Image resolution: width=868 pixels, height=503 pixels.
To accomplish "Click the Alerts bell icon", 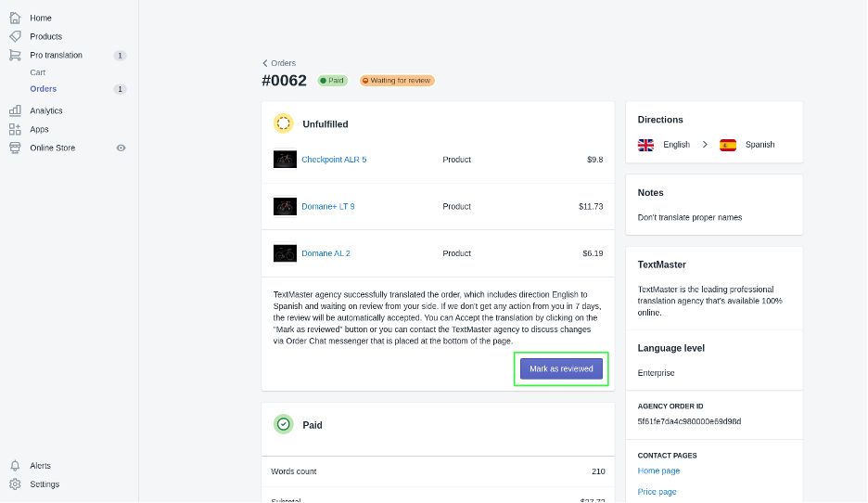I will pyautogui.click(x=15, y=466).
